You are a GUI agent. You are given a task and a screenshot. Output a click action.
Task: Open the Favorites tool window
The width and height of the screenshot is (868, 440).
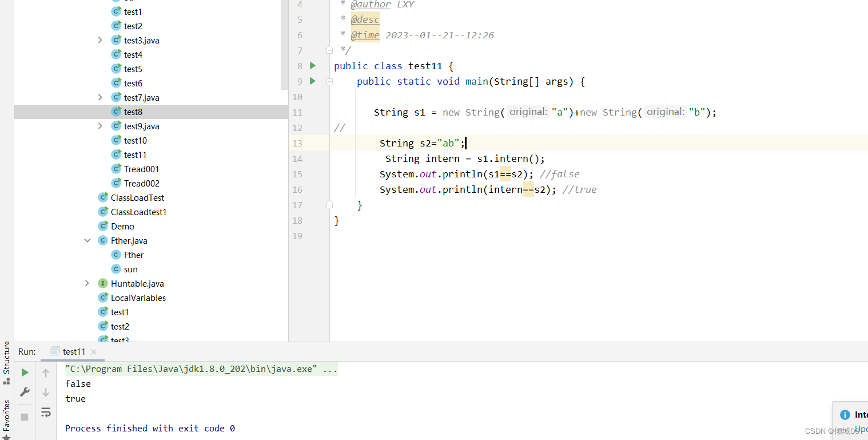tap(7, 419)
